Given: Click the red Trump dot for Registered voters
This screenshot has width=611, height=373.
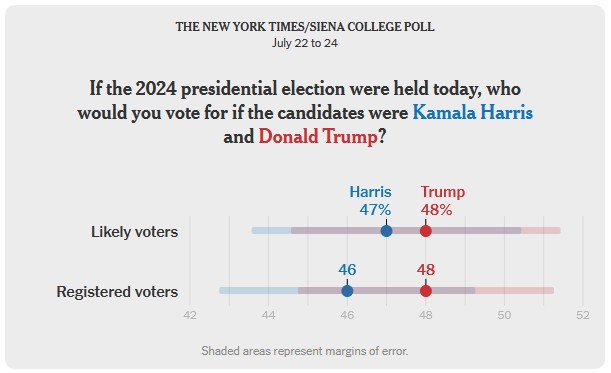Looking at the screenshot, I should coord(426,291).
